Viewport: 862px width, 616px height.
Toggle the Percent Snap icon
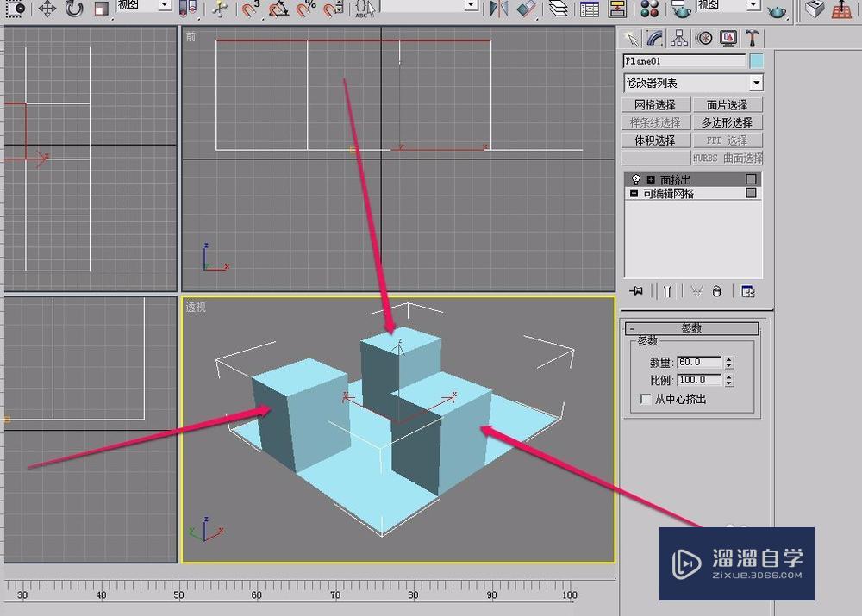[306, 9]
